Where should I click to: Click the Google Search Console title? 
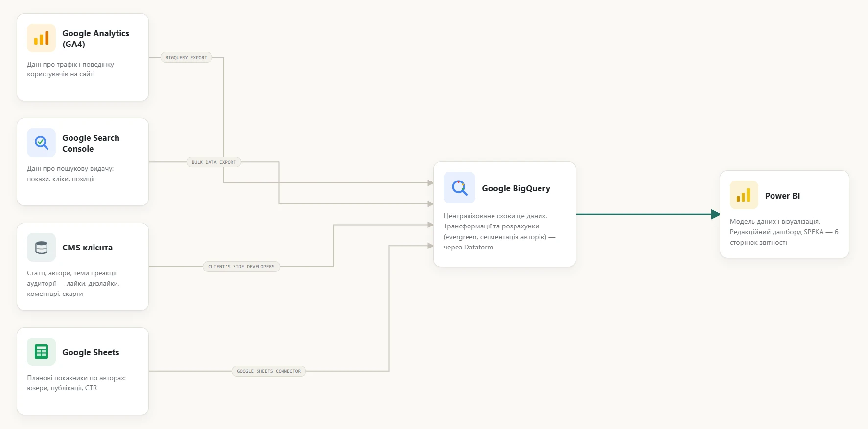point(91,143)
